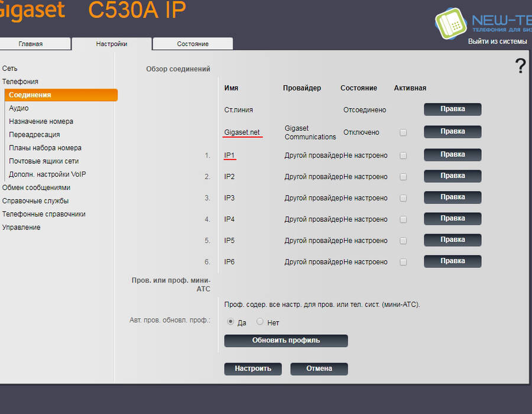Open Почтовые ящики сети page
532x414 pixels.
pyautogui.click(x=44, y=161)
